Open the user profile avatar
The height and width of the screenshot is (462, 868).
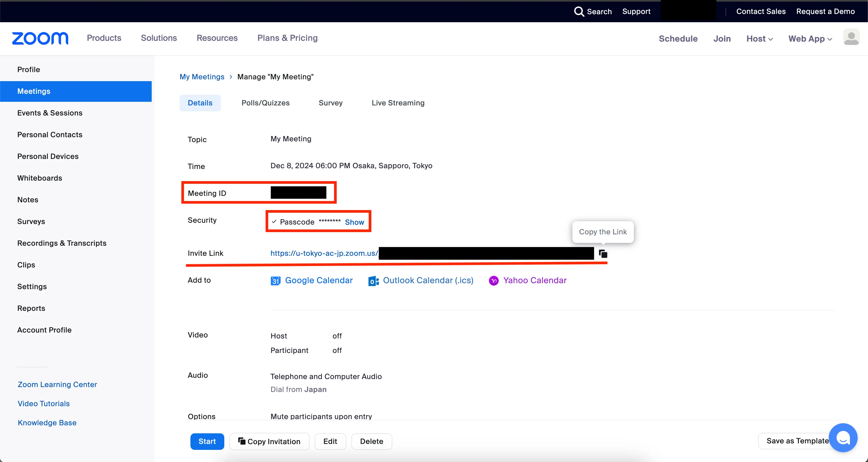851,37
